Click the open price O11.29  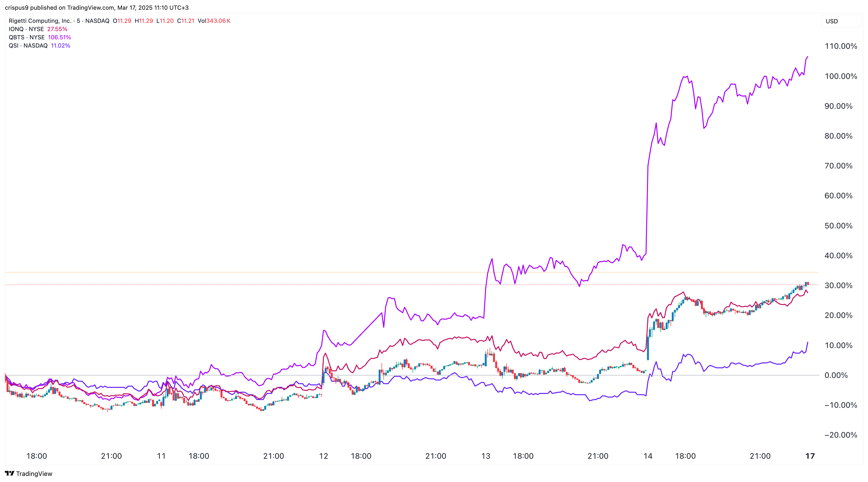coord(122,21)
